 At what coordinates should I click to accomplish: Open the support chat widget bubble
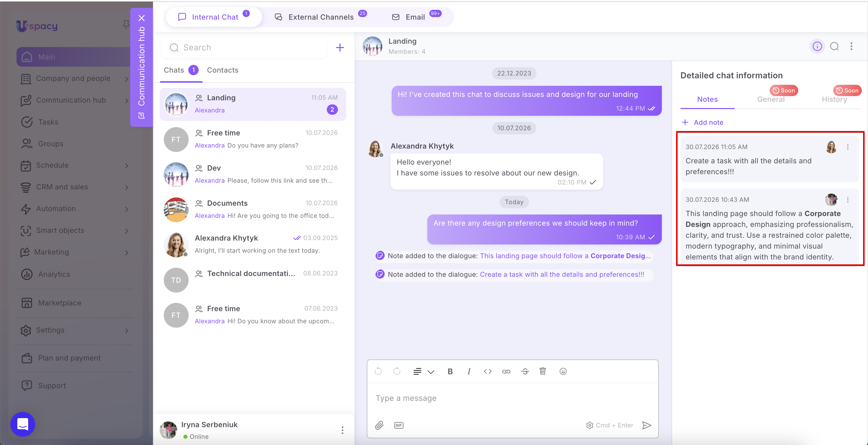[x=22, y=424]
